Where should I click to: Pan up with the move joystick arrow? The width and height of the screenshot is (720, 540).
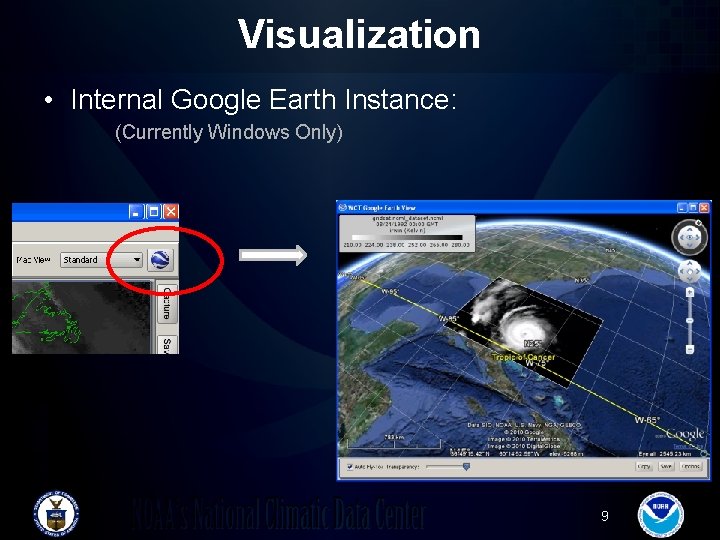pyautogui.click(x=689, y=264)
